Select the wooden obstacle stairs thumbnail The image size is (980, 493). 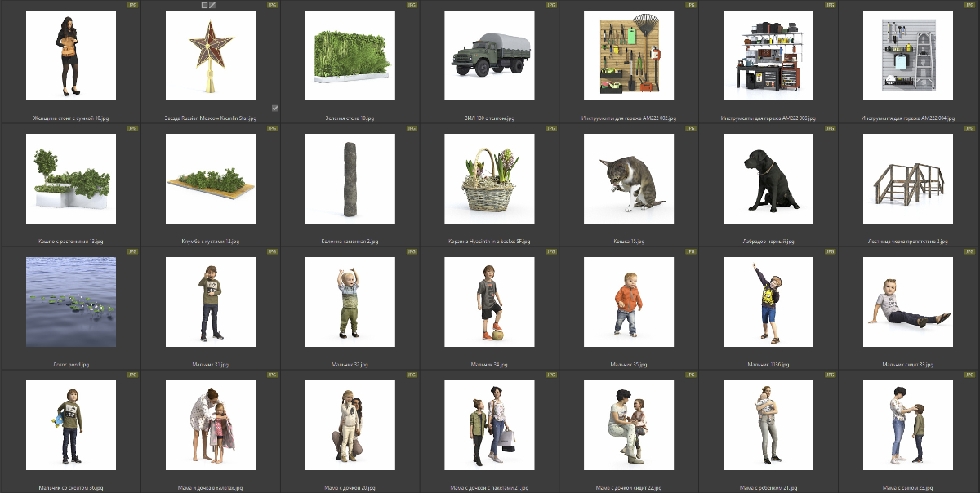click(x=909, y=179)
